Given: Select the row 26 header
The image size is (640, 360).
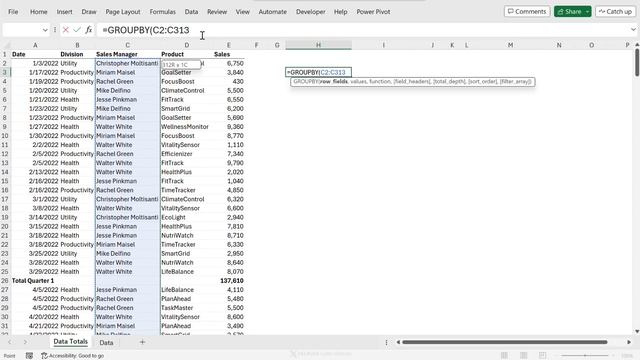Looking at the screenshot, I should [5, 281].
